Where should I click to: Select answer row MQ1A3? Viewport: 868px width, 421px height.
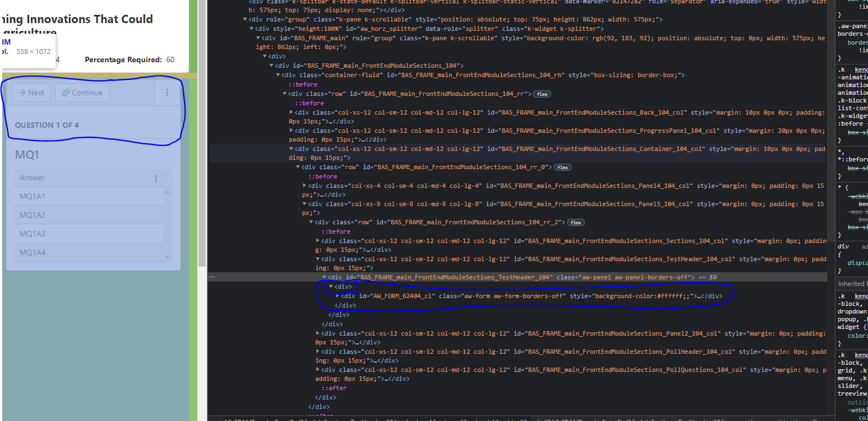(x=89, y=234)
